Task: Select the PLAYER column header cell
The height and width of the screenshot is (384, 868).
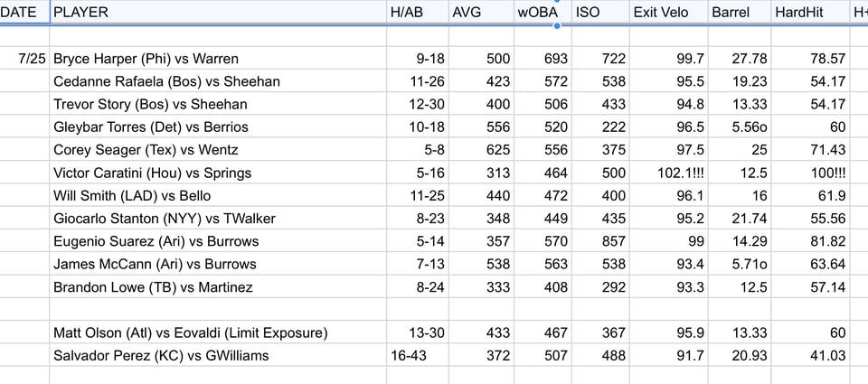Action: [218, 12]
